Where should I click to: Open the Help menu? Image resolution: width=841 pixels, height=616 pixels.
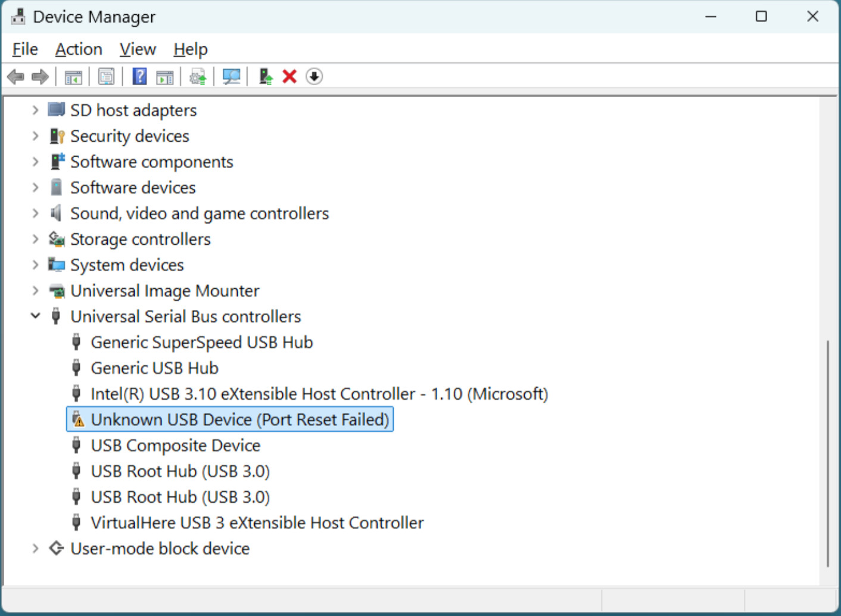tap(191, 49)
